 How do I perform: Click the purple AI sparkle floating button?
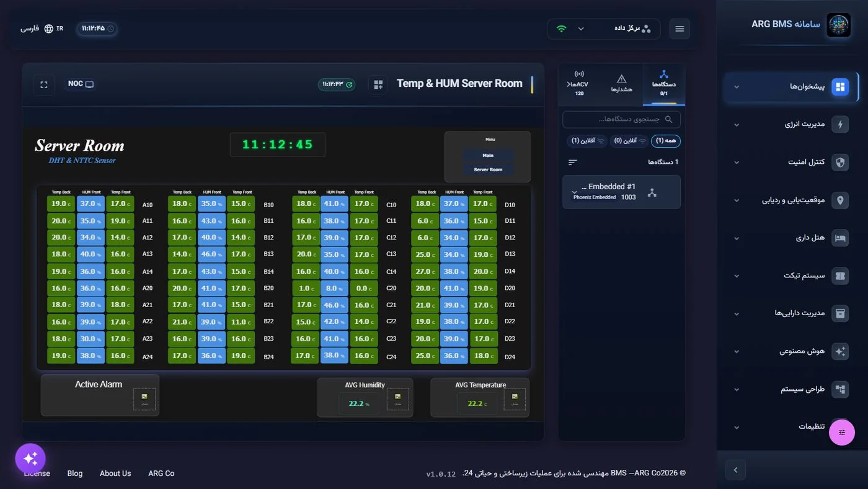pos(30,459)
